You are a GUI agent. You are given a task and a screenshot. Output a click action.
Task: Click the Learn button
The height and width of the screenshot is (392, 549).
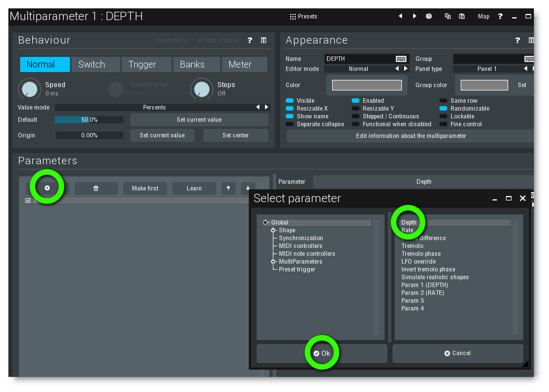click(194, 189)
